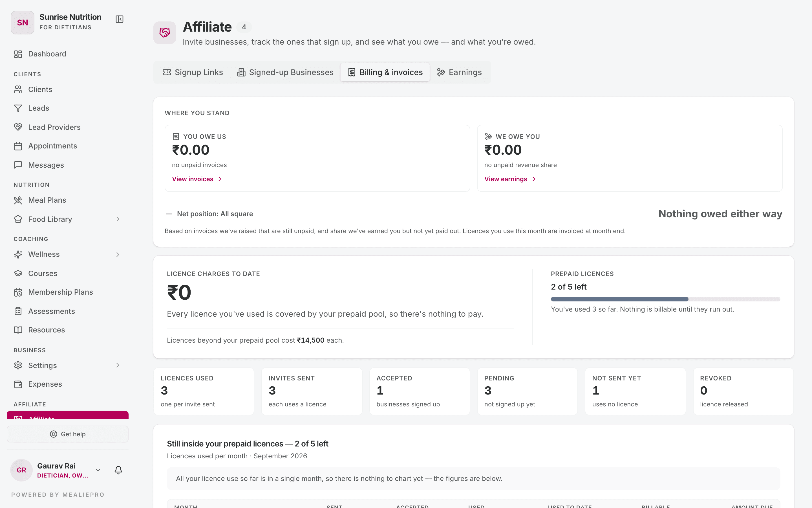Click the Get help button

[67, 434]
